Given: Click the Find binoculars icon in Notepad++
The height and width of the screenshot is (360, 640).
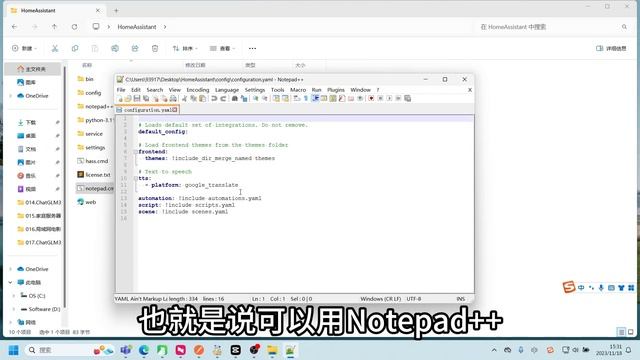Looking at the screenshot, I should [235, 98].
